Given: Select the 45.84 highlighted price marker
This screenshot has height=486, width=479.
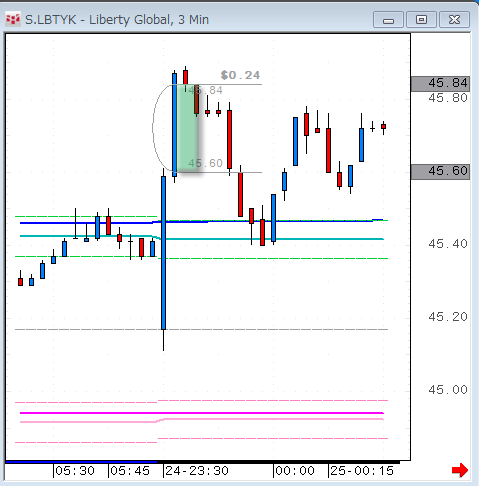Looking at the screenshot, I should [x=440, y=84].
